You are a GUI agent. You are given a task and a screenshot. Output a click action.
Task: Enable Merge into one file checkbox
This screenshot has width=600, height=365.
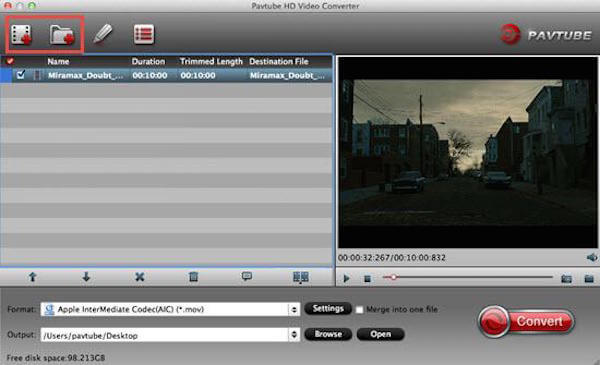pyautogui.click(x=359, y=310)
